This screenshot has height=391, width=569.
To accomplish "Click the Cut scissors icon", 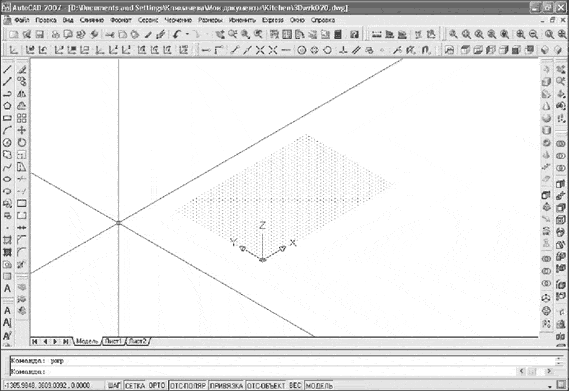I will (110, 34).
